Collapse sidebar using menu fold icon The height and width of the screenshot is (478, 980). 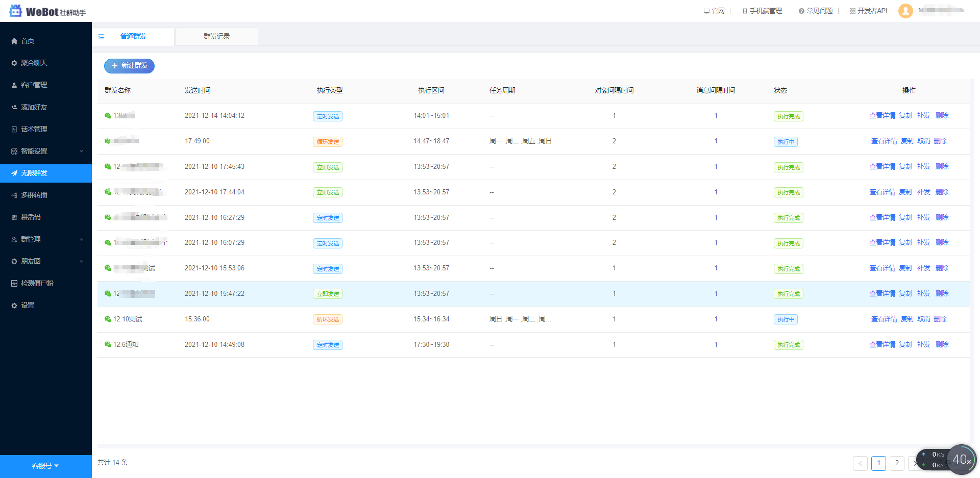point(101,37)
